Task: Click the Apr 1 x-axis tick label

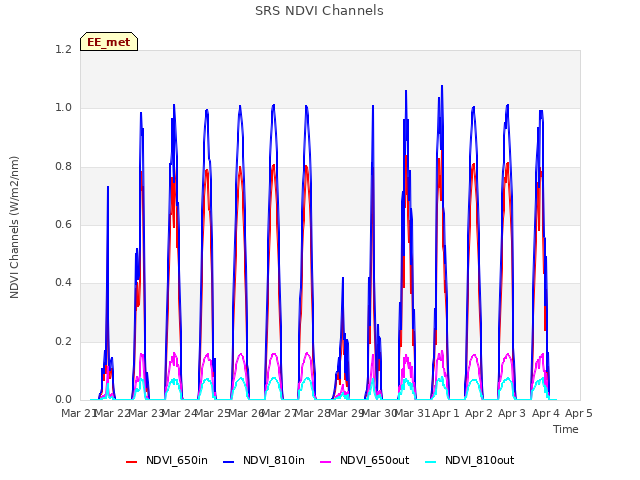Action: pos(446,413)
